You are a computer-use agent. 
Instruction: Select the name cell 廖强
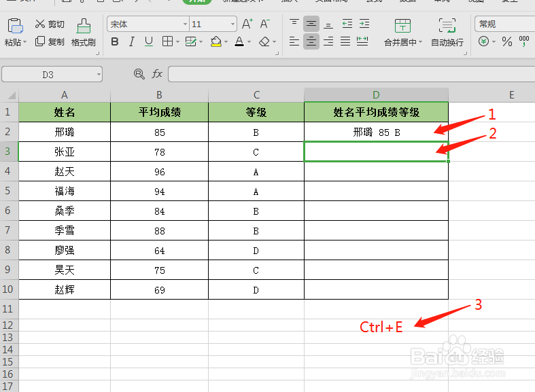[65, 251]
